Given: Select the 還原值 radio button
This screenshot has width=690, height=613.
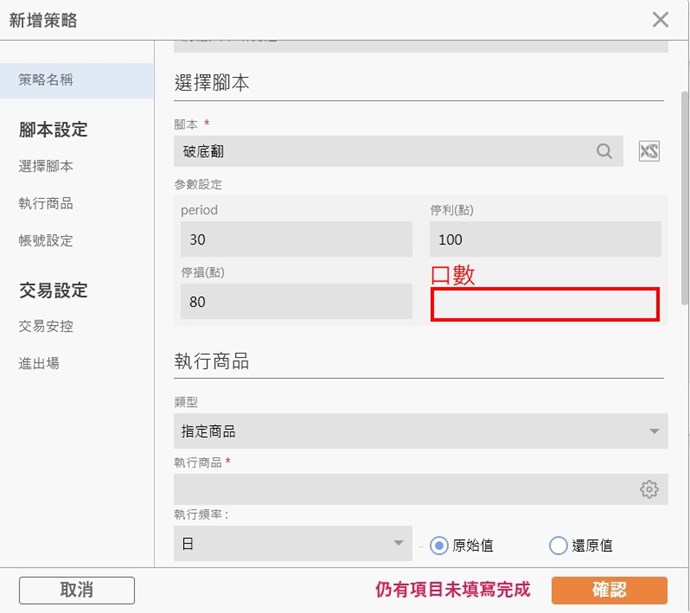Looking at the screenshot, I should click(x=558, y=545).
